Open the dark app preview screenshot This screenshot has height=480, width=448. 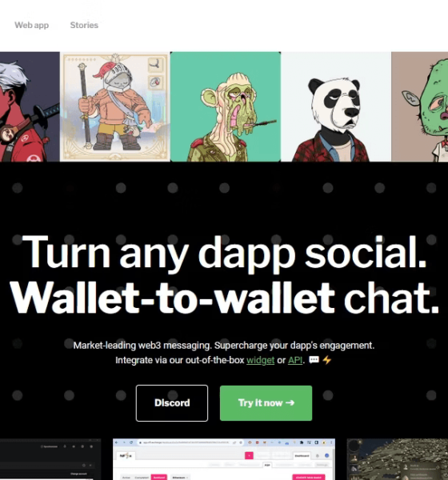click(x=50, y=459)
